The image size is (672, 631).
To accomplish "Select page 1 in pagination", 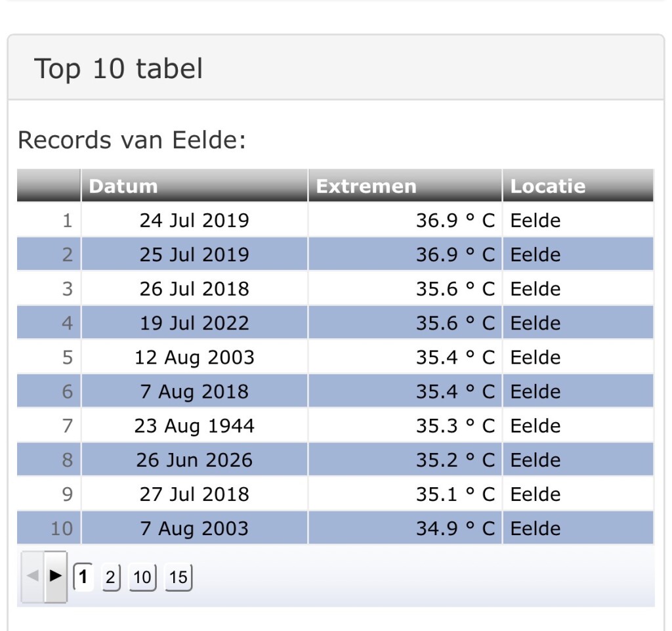I will 83,577.
